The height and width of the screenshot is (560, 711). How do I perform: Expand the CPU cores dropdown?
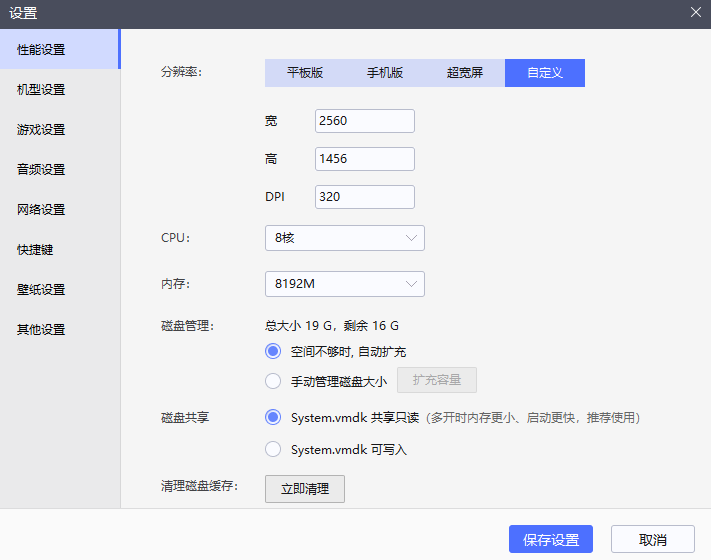point(344,238)
